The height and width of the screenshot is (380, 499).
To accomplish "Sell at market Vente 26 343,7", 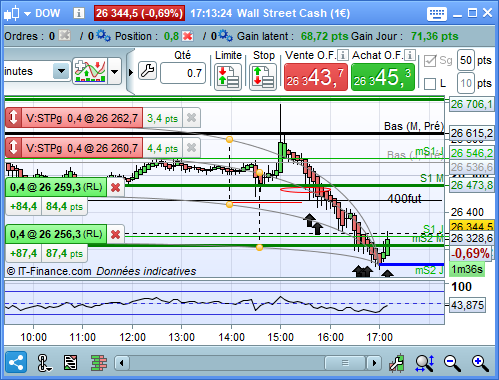I will point(316,77).
